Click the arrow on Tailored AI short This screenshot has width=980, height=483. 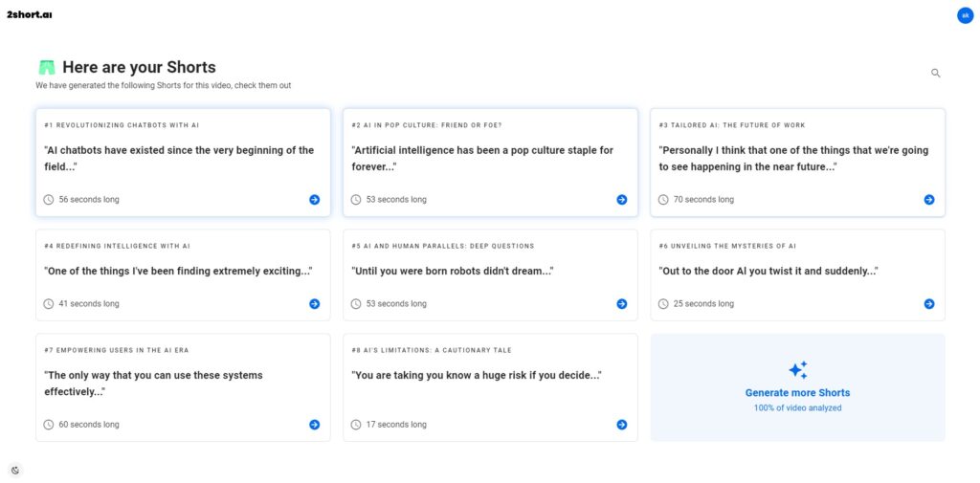[929, 199]
